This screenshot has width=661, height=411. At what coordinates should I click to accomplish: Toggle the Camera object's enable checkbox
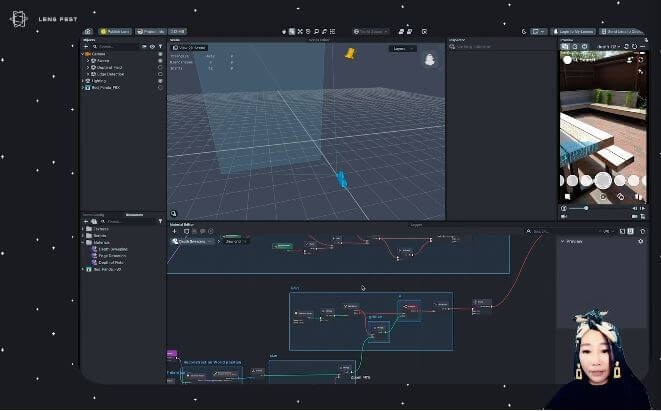tap(160, 54)
